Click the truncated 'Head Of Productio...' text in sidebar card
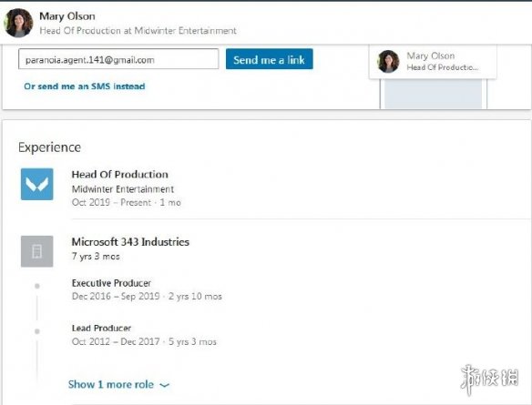Viewport: 532px width, 405px height. pos(443,67)
